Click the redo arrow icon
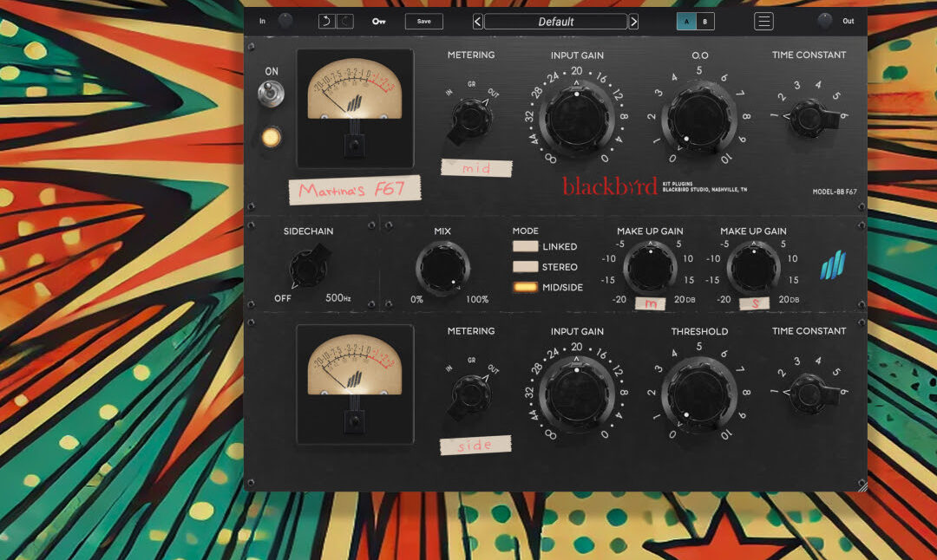Viewport: 937px width, 560px height. click(345, 22)
